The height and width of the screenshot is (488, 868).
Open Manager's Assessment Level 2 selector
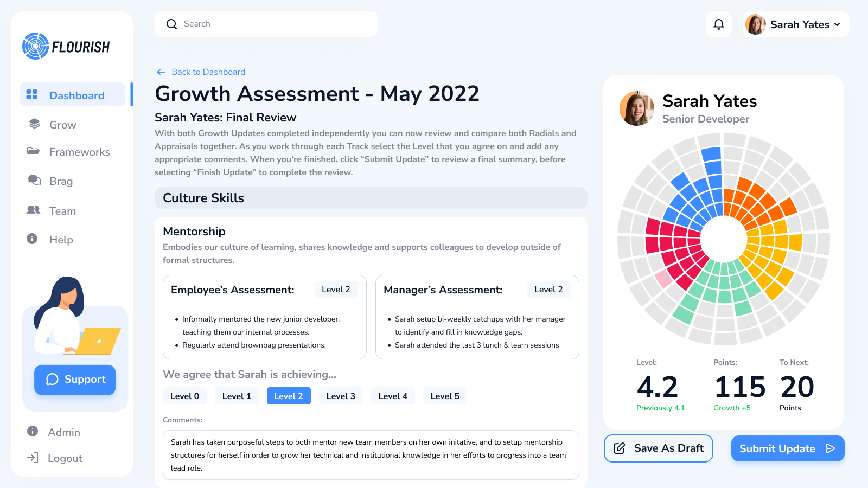click(x=548, y=290)
